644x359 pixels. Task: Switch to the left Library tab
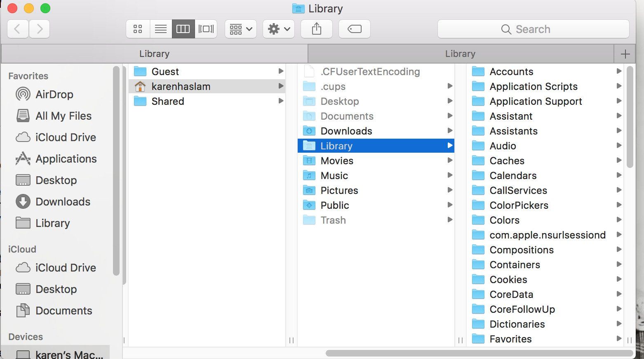pos(155,53)
